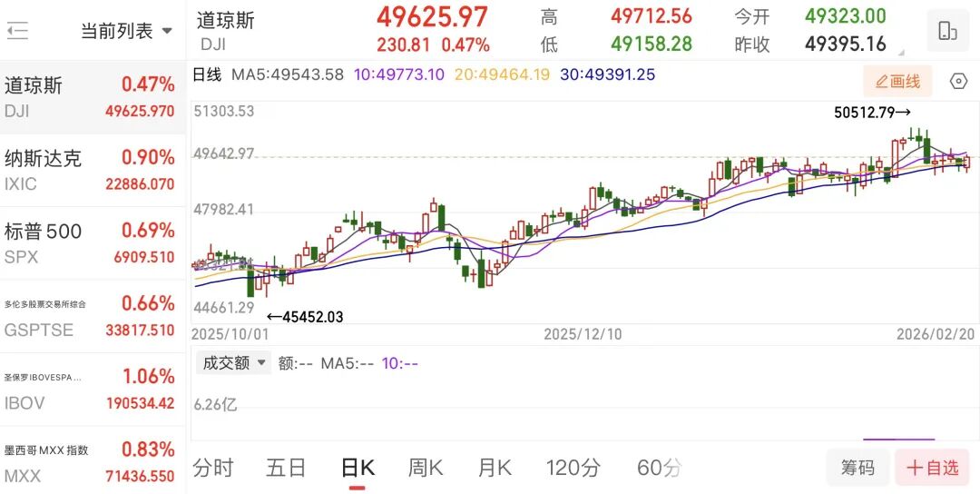This screenshot has width=980, height=494.
Task: Select the 月K monthly chart tab
Action: pyautogui.click(x=495, y=468)
